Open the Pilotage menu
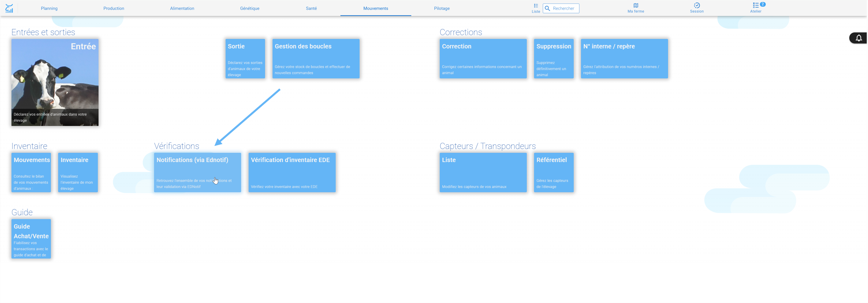Image resolution: width=868 pixels, height=303 pixels. pyautogui.click(x=442, y=9)
